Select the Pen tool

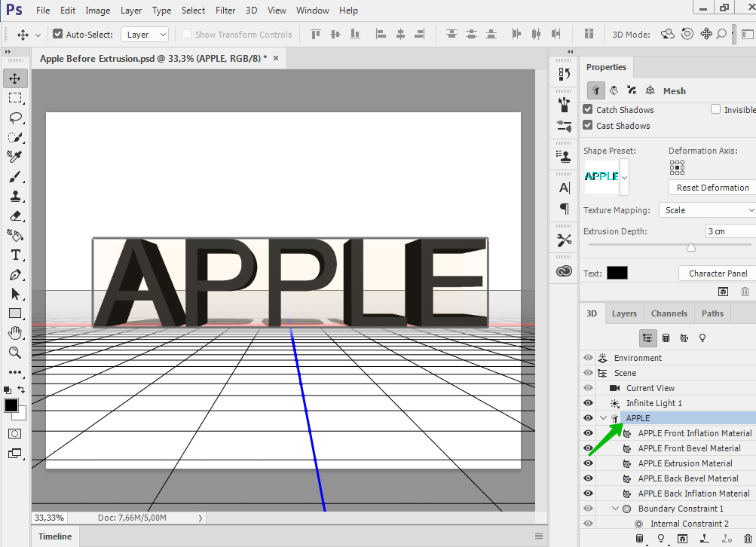click(15, 274)
